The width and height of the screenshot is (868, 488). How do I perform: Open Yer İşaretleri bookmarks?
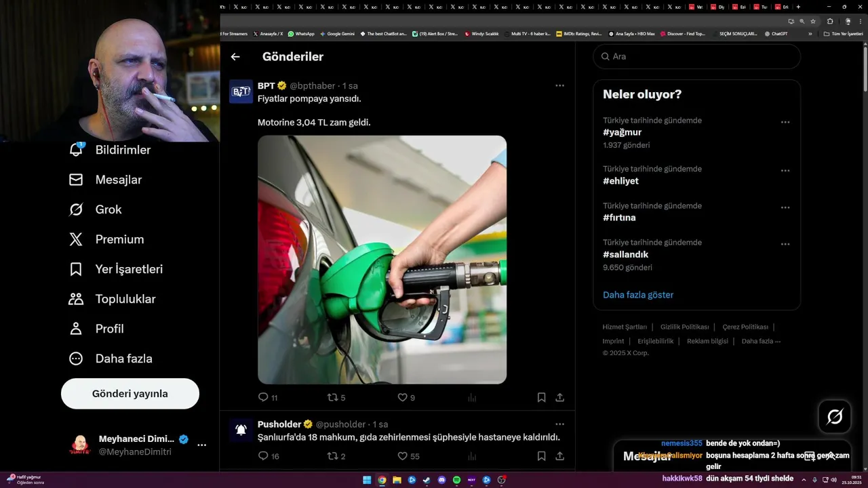(x=115, y=269)
